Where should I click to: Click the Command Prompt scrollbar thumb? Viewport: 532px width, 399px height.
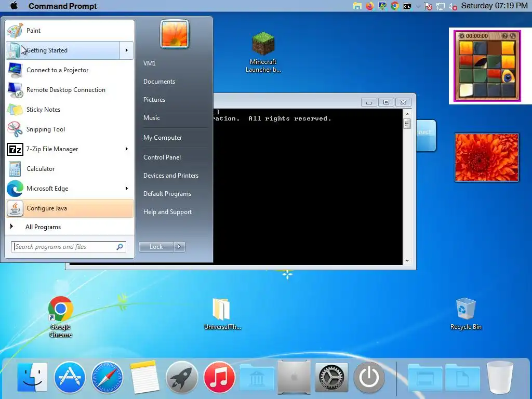(407, 124)
